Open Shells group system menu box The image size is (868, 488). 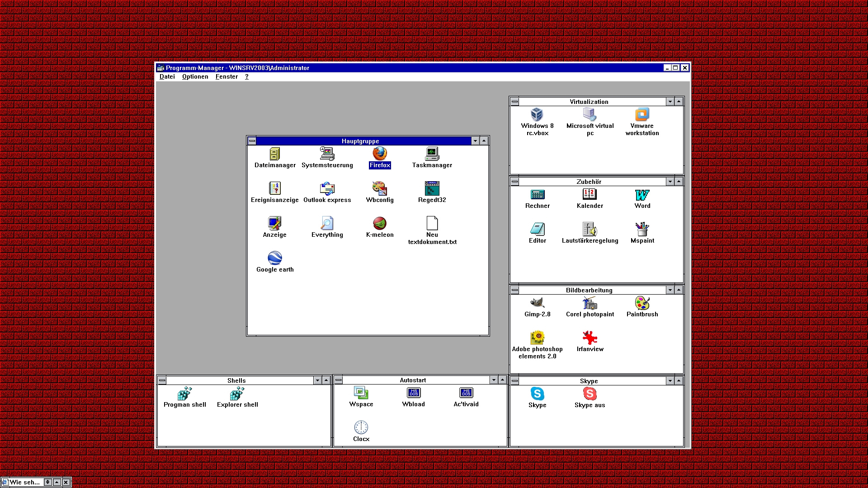(162, 380)
